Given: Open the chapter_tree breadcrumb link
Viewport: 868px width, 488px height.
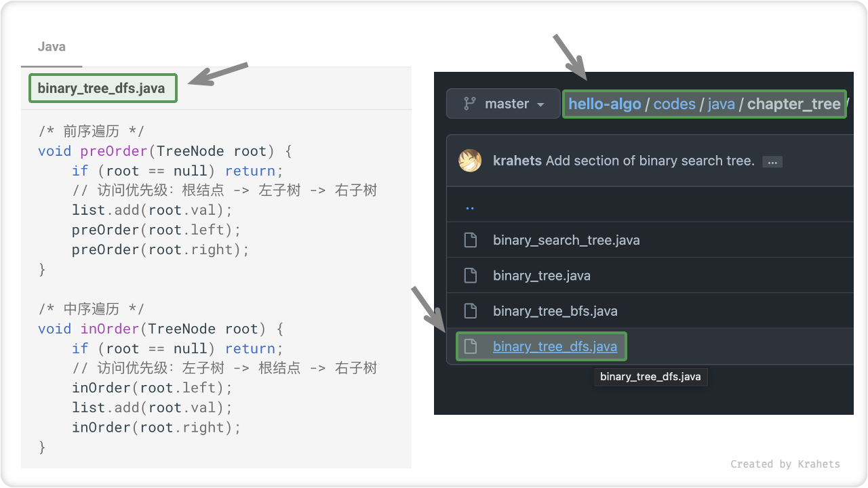Looking at the screenshot, I should tap(793, 104).
